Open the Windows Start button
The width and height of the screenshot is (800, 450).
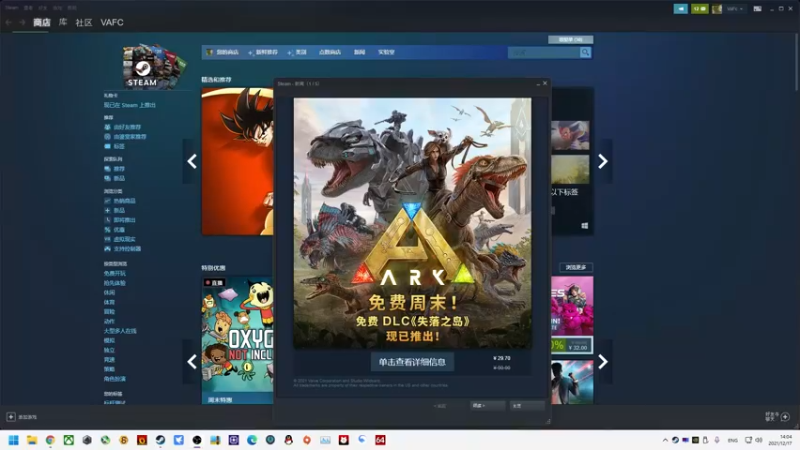[x=14, y=440]
